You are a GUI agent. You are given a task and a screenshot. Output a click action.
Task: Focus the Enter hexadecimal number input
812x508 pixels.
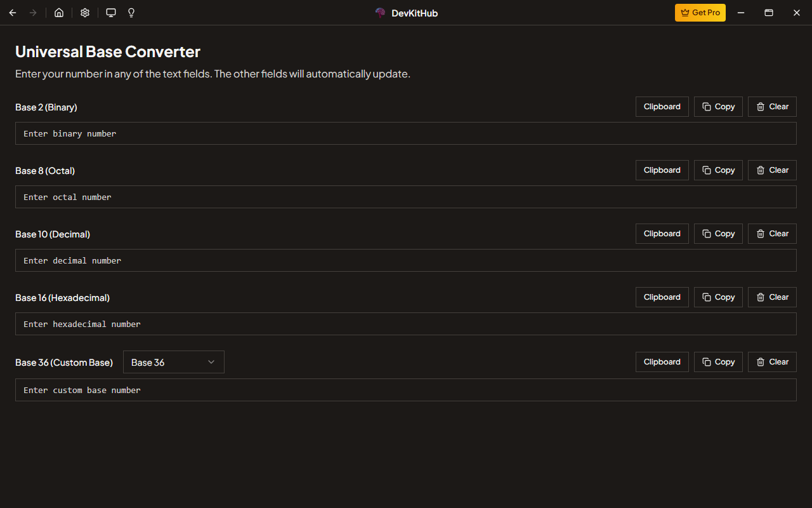pyautogui.click(x=406, y=324)
